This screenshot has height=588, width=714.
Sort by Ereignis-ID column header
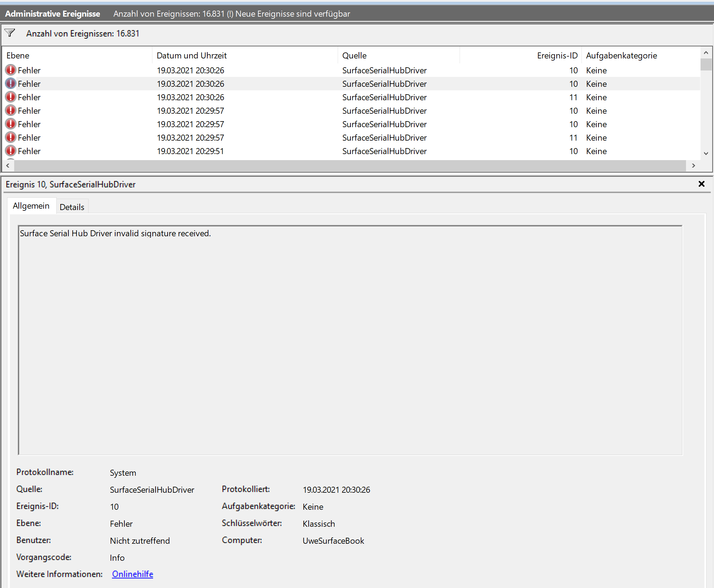click(521, 55)
